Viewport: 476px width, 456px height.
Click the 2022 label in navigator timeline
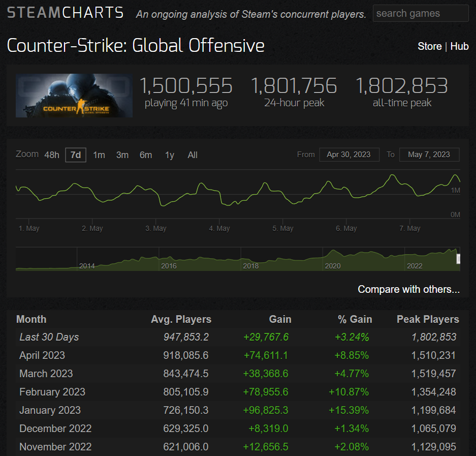coord(415,266)
